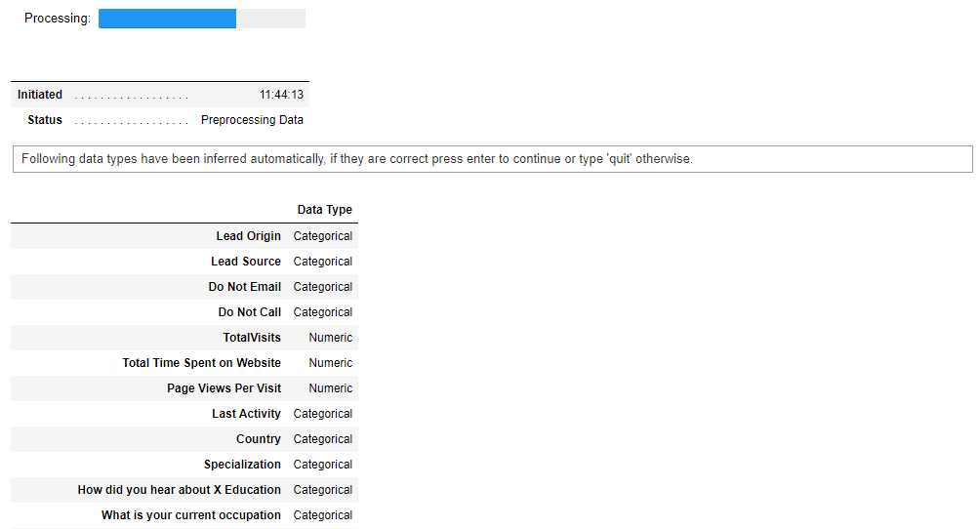Viewport: 980px width, 529px height.
Task: Select the Initiated row label
Action: pos(40,95)
